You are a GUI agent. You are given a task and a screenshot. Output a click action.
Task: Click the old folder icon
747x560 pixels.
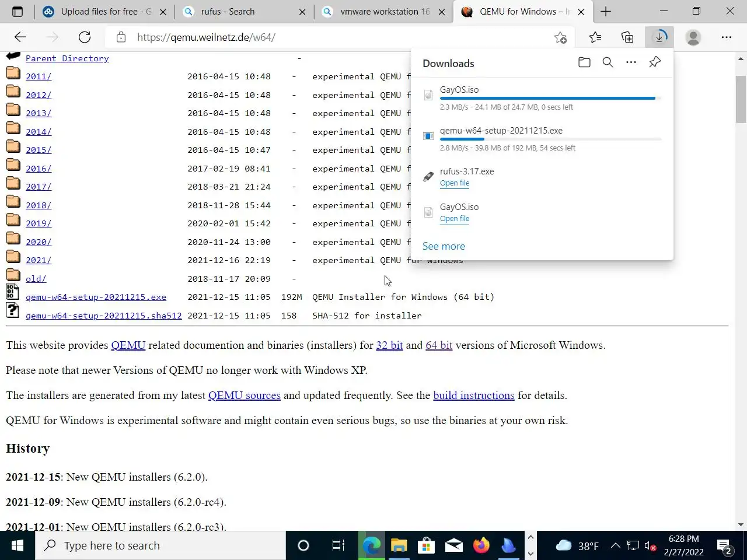(x=13, y=275)
